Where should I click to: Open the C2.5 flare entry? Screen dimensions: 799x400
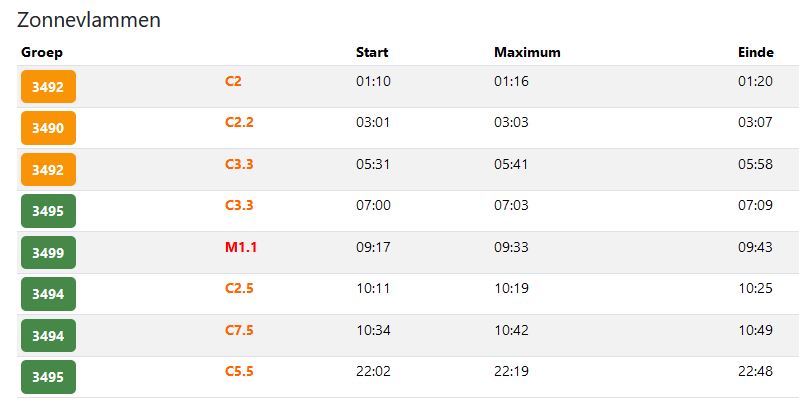239,289
